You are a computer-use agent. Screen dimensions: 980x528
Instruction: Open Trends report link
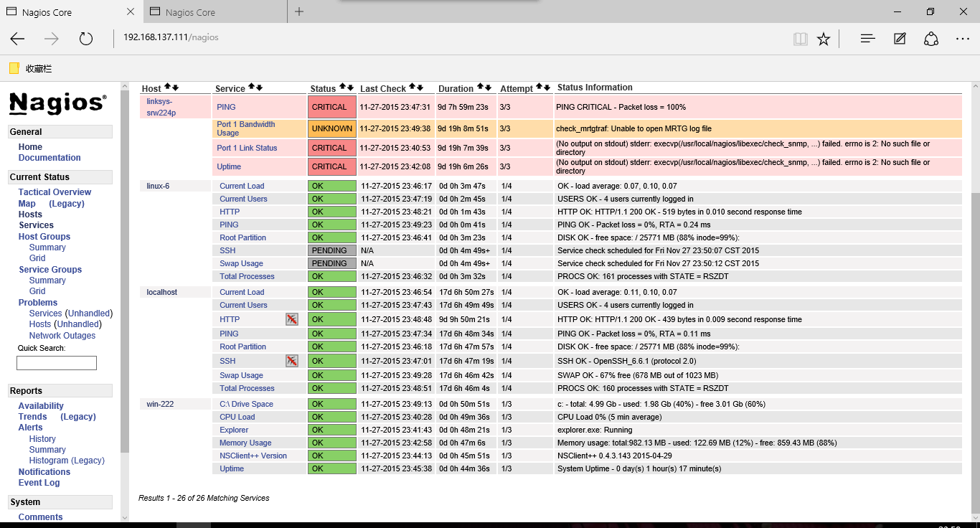point(32,417)
